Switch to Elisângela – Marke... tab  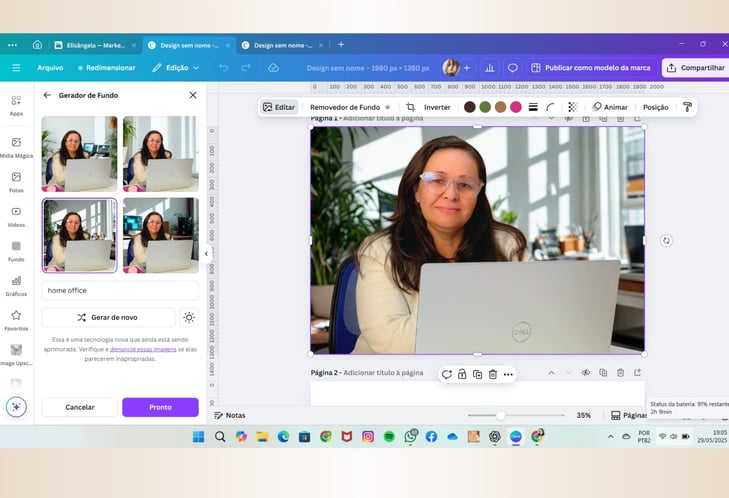pyautogui.click(x=95, y=45)
